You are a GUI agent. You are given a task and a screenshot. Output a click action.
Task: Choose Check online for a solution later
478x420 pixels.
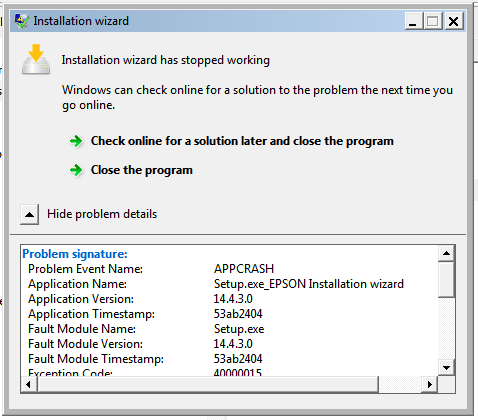click(x=242, y=141)
